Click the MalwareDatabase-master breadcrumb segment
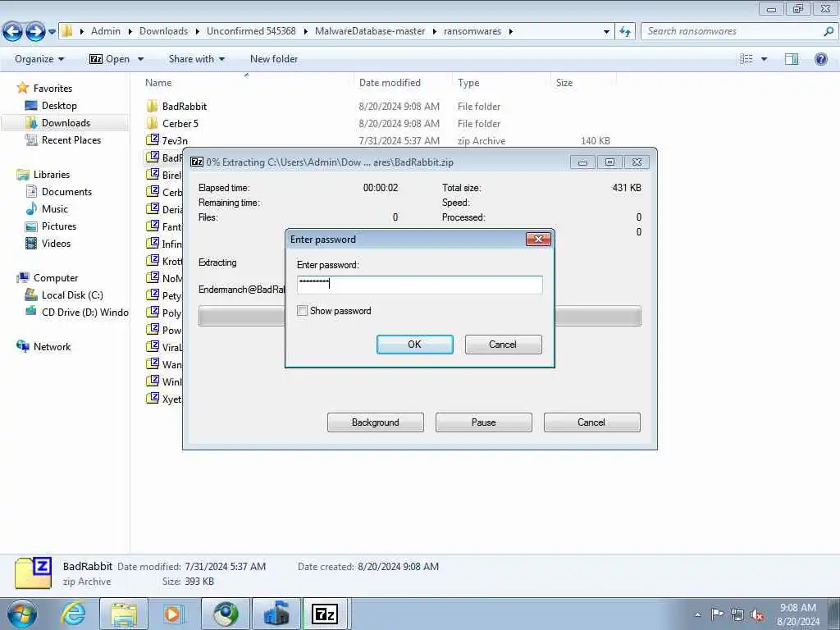 click(x=370, y=31)
